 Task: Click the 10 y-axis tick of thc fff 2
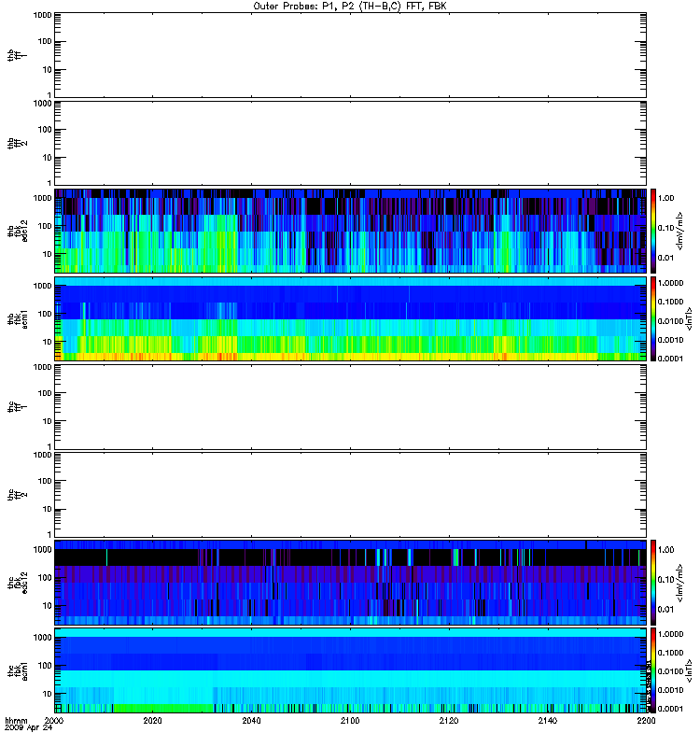pos(47,509)
